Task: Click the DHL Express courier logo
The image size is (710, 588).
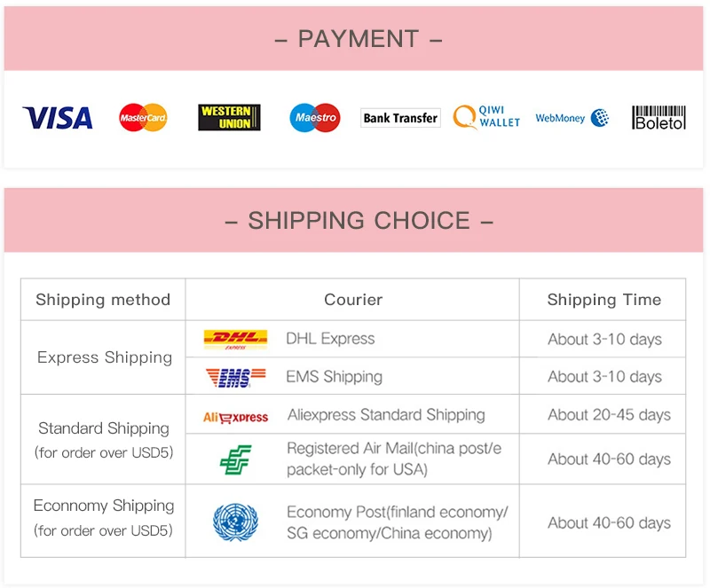Action: click(x=235, y=340)
